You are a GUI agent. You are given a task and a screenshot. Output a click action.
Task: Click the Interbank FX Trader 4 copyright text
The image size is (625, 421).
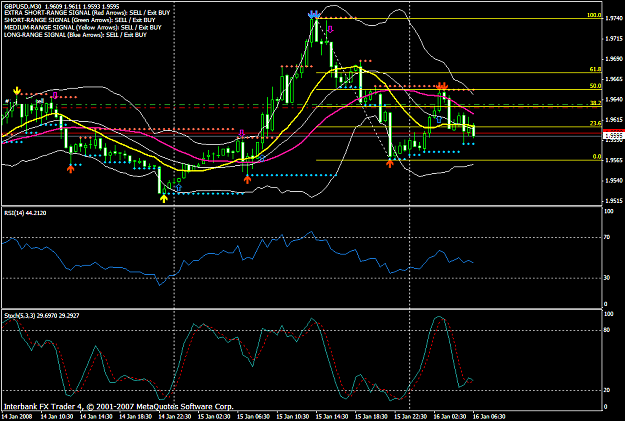pyautogui.click(x=119, y=407)
